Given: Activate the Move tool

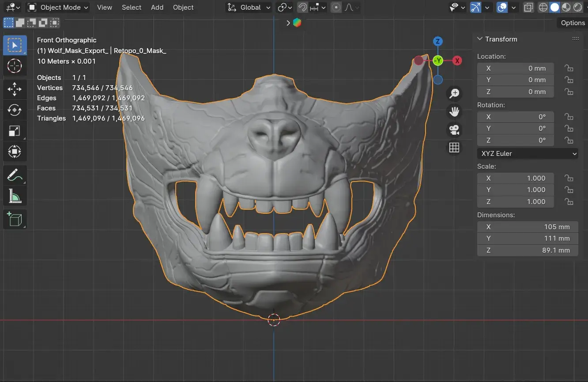Looking at the screenshot, I should (15, 89).
